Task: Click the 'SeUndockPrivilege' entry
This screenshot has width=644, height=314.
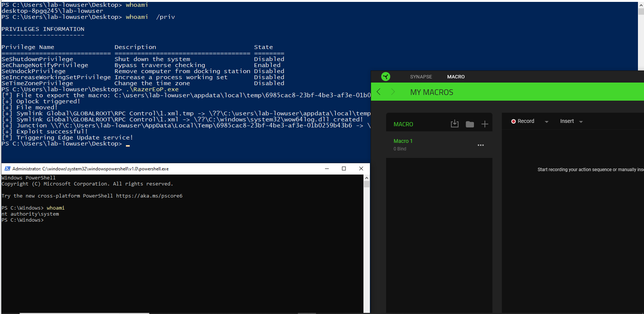Action: pyautogui.click(x=34, y=71)
